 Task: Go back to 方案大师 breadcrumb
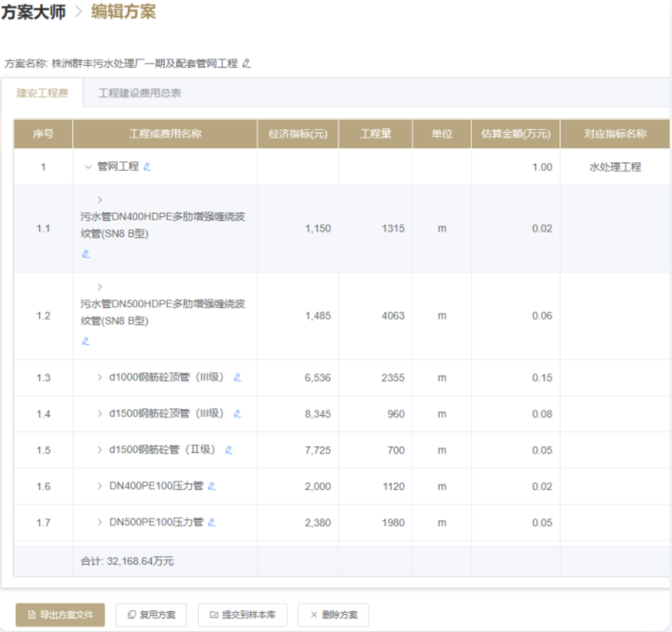click(x=34, y=12)
